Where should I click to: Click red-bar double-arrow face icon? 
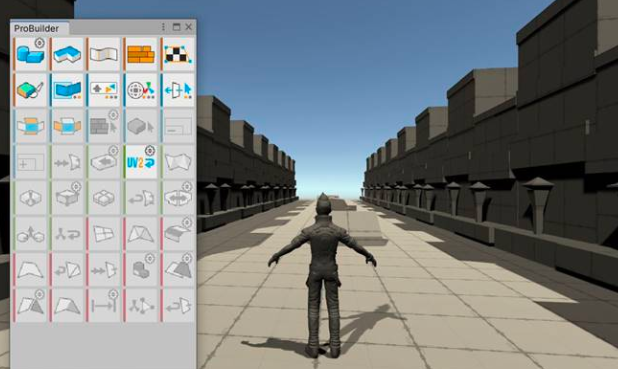(x=104, y=270)
